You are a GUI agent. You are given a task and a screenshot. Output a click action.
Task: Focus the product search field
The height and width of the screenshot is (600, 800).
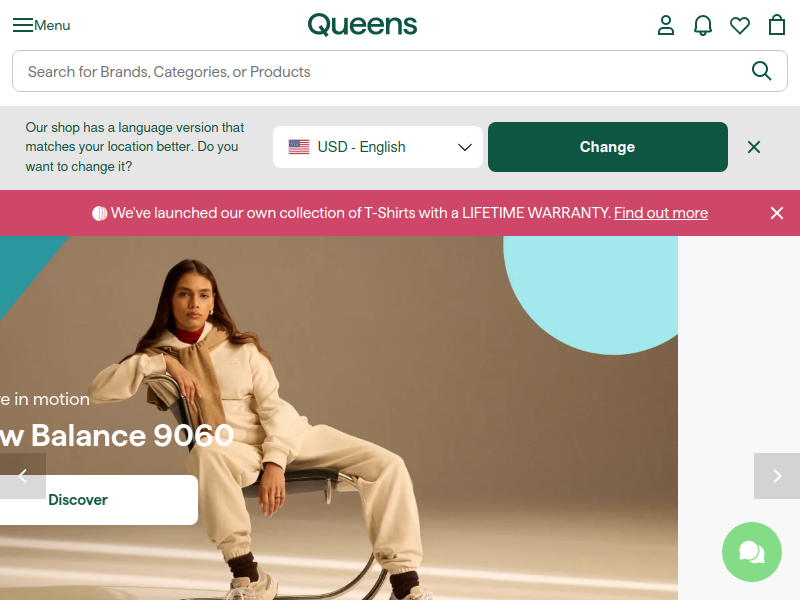click(x=399, y=71)
